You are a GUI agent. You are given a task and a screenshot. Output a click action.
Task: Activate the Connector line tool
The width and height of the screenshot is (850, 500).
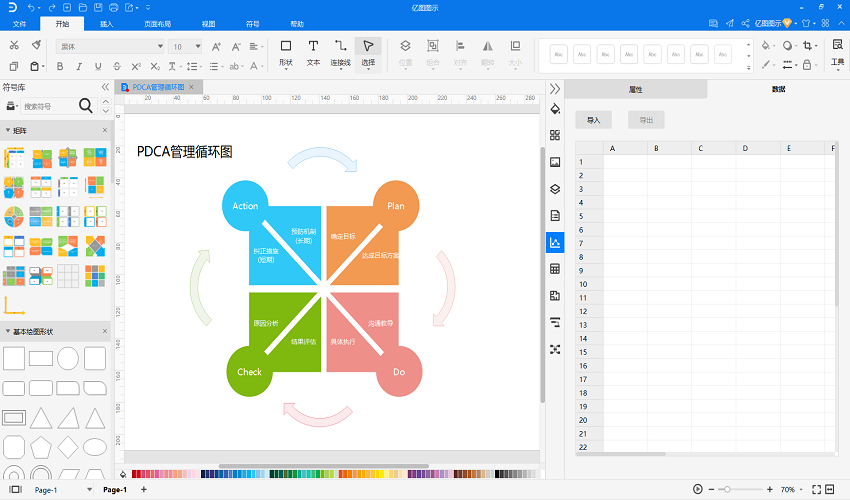pyautogui.click(x=340, y=54)
